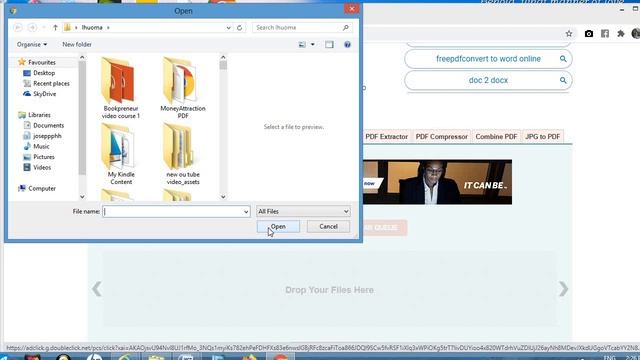Open the Bookpreneur video course 1 folder

(x=121, y=88)
